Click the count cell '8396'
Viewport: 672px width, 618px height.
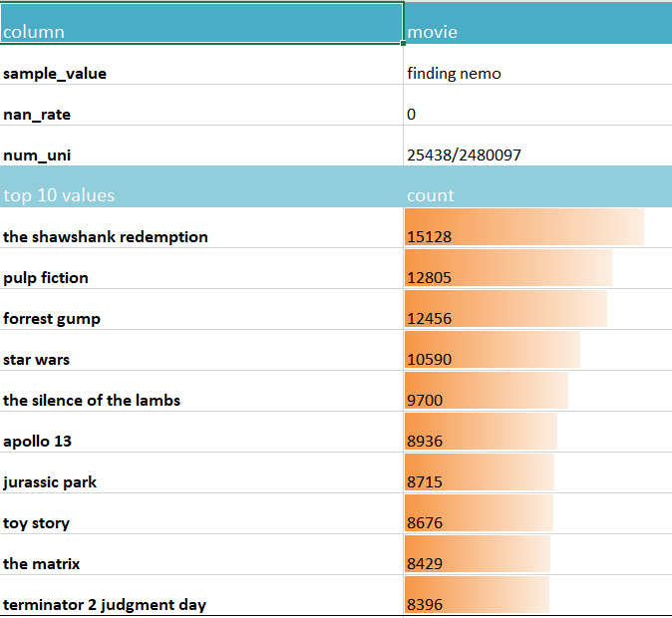[537, 595]
